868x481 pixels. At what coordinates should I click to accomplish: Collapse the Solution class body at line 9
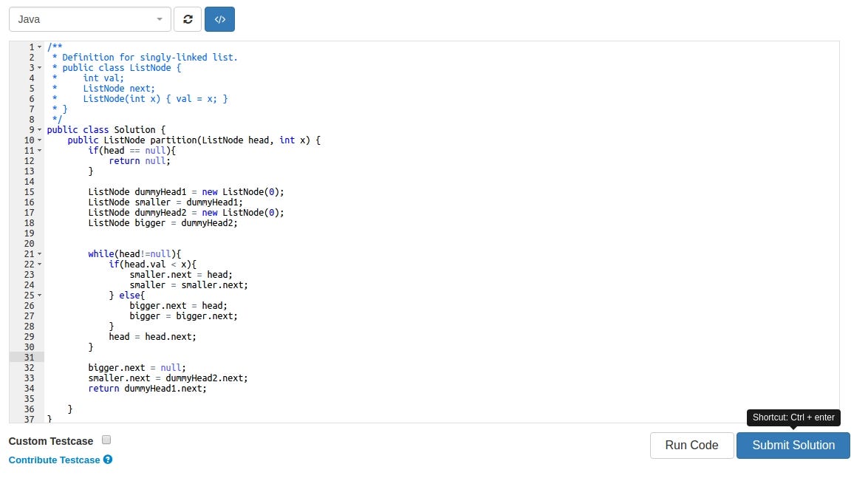click(x=39, y=129)
